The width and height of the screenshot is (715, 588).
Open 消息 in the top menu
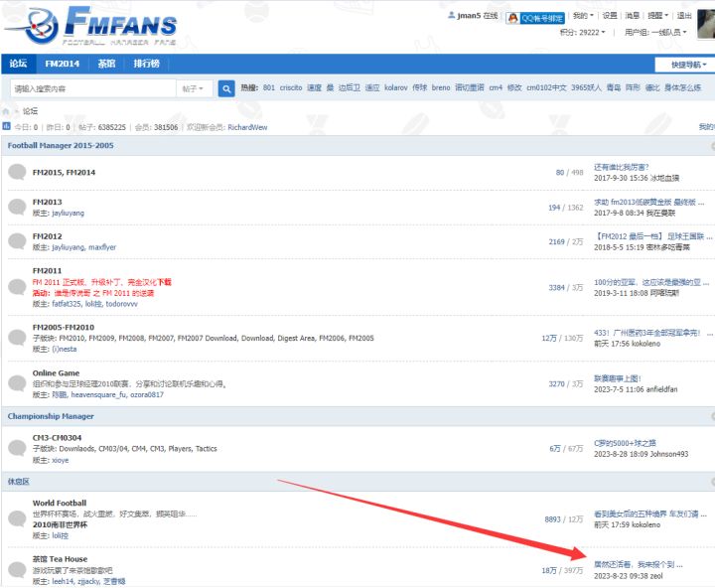632,16
